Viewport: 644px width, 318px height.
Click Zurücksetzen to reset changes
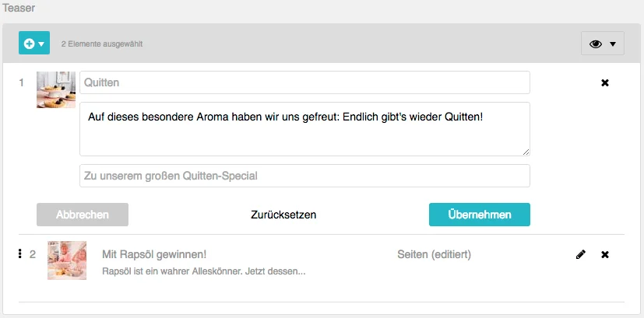[283, 215]
